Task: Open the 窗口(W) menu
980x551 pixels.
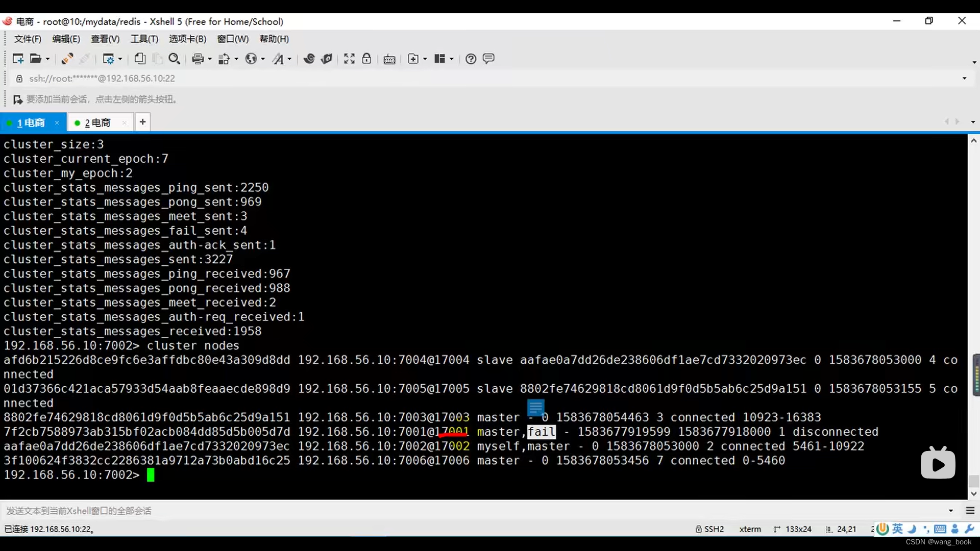Action: click(x=233, y=39)
